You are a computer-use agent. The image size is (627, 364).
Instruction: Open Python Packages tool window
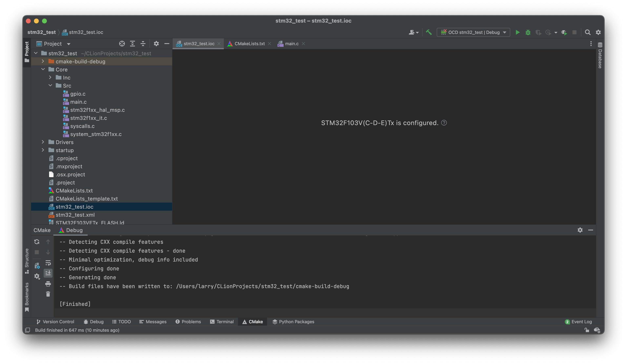pos(293,321)
